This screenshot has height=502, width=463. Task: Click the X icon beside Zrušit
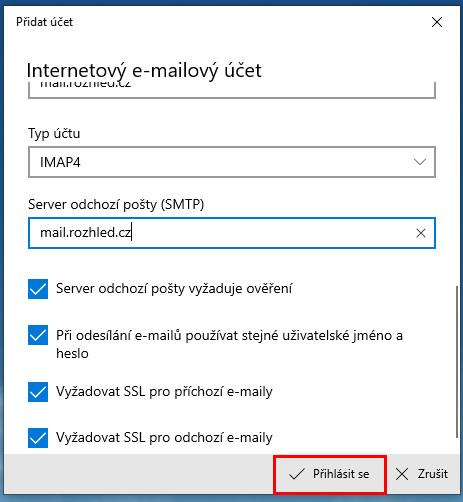click(x=402, y=474)
